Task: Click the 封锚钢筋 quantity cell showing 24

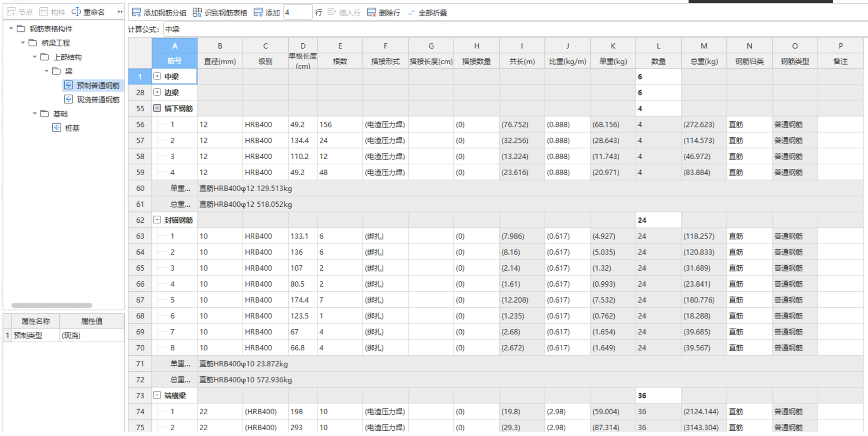Action: [x=658, y=220]
